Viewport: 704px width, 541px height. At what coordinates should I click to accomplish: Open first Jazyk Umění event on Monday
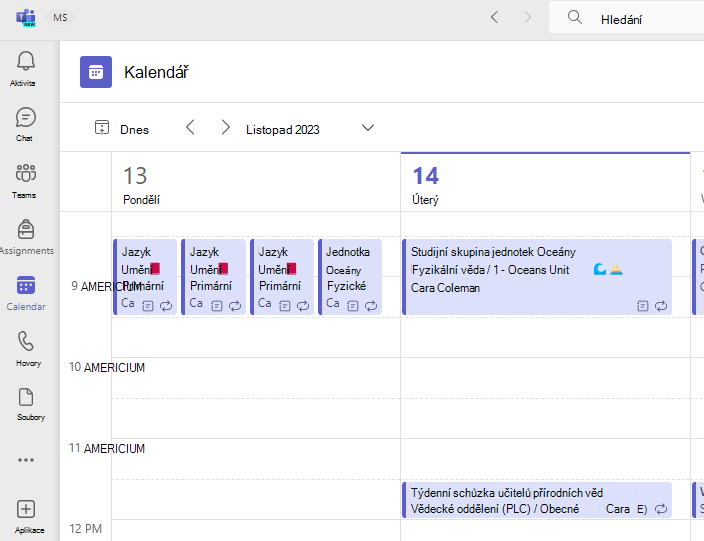coord(145,277)
